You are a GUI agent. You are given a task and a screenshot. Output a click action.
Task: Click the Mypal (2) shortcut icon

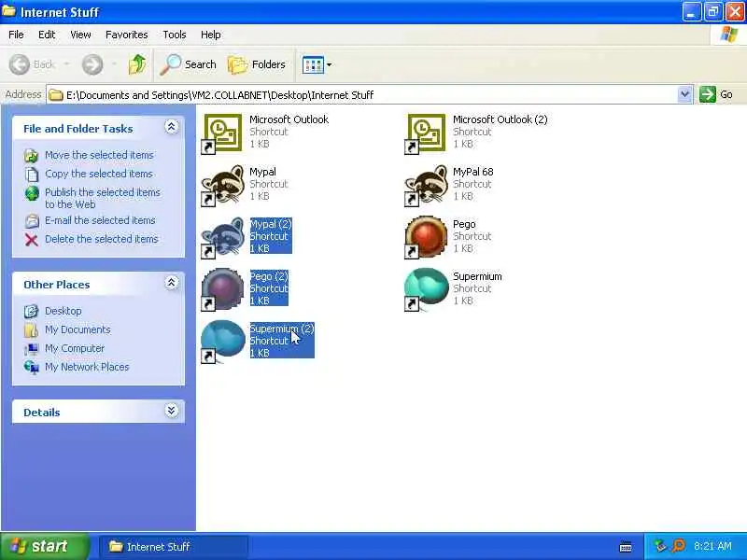click(222, 238)
